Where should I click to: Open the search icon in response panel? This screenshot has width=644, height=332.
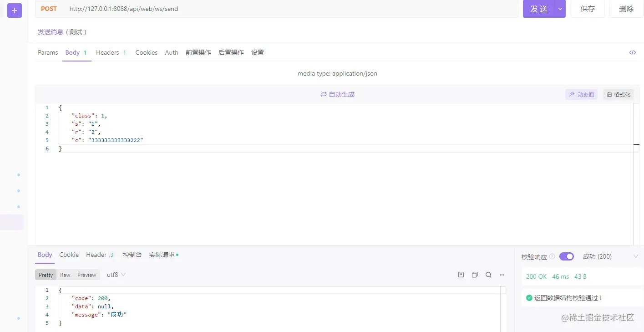coord(488,275)
